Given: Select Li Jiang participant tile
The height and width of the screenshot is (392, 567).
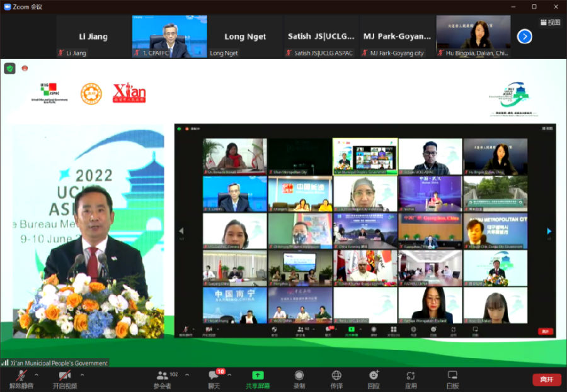Looking at the screenshot, I should pyautogui.click(x=93, y=36).
